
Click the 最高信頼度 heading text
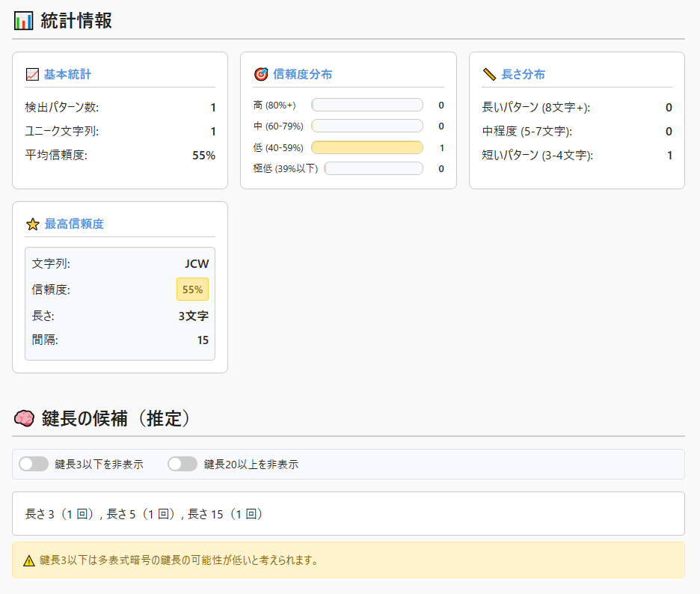[x=74, y=224]
